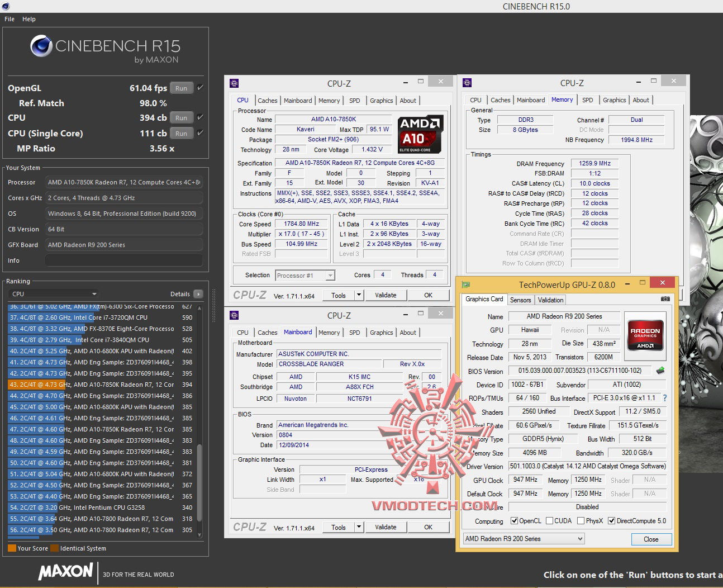Image resolution: width=723 pixels, height=588 pixels.
Task: Run the OpenGL benchmark
Action: 182,88
